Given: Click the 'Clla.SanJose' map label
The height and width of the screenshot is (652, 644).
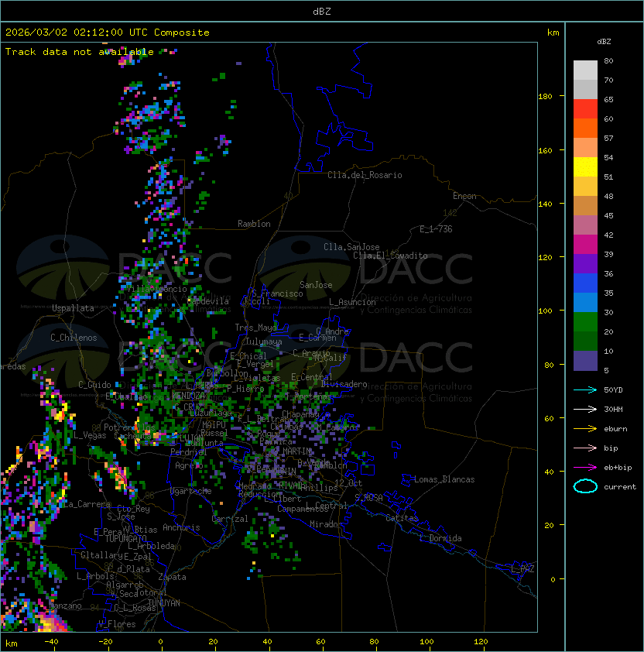Looking at the screenshot, I should [351, 247].
